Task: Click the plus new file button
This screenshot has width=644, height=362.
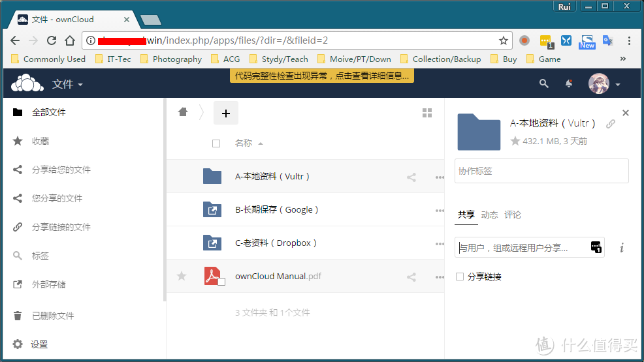Action: pyautogui.click(x=226, y=113)
